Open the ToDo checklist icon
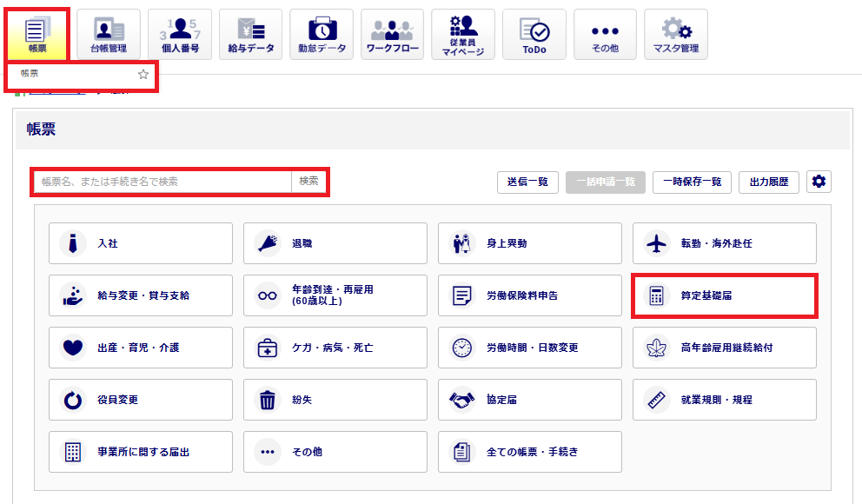 point(534,35)
